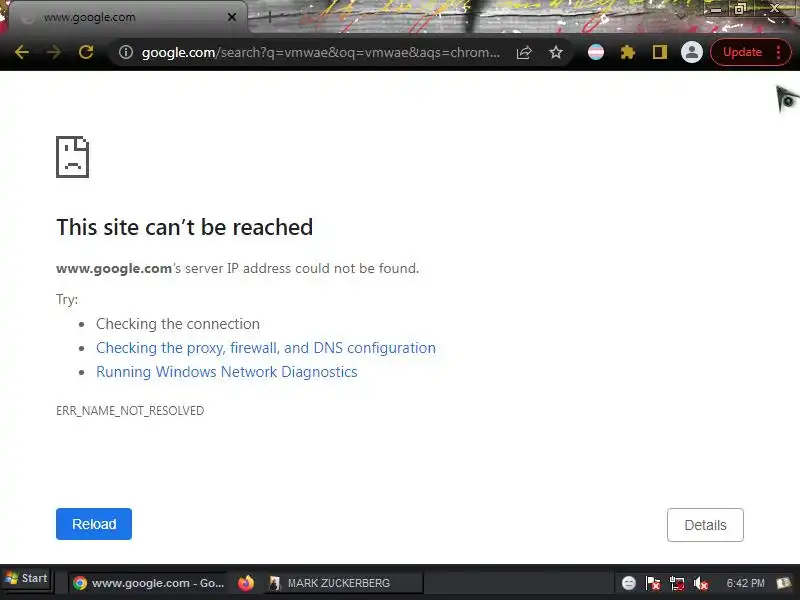Open the profile avatar menu
This screenshot has width=800, height=600.
(x=692, y=52)
